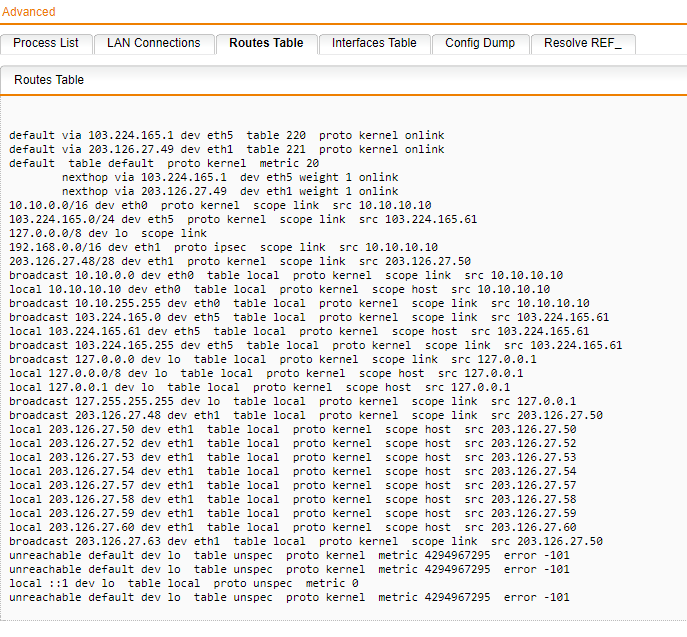Click the broadcast 103.224.165.0 dev eth5 line
The image size is (687, 637).
(x=309, y=318)
